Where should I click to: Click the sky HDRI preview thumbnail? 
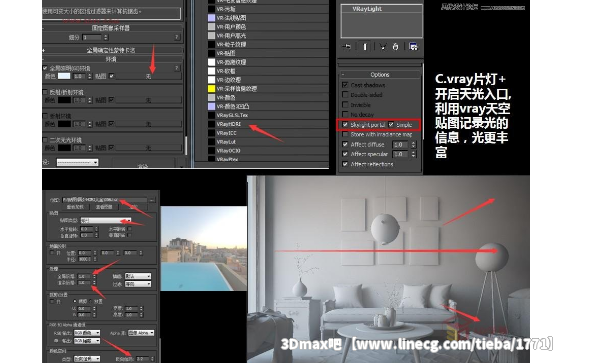click(x=204, y=248)
